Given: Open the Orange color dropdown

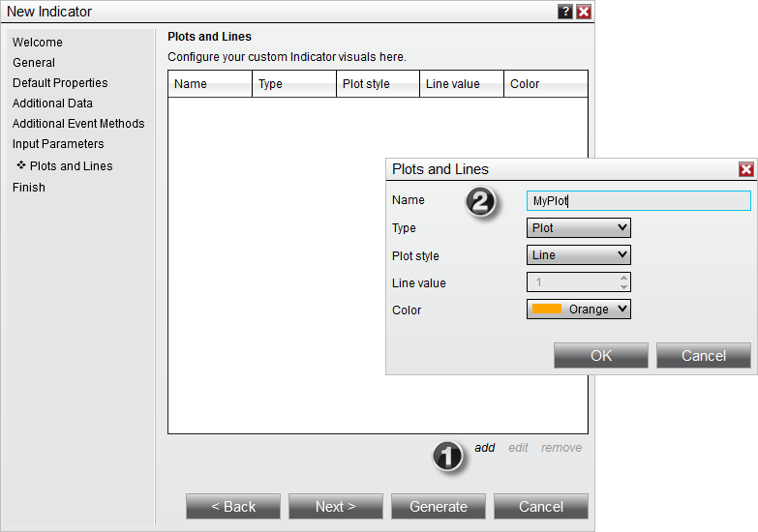Looking at the screenshot, I should coord(579,310).
